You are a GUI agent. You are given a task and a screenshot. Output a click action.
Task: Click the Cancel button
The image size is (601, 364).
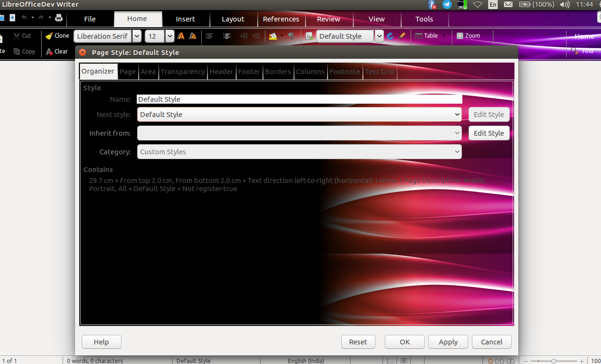[492, 342]
